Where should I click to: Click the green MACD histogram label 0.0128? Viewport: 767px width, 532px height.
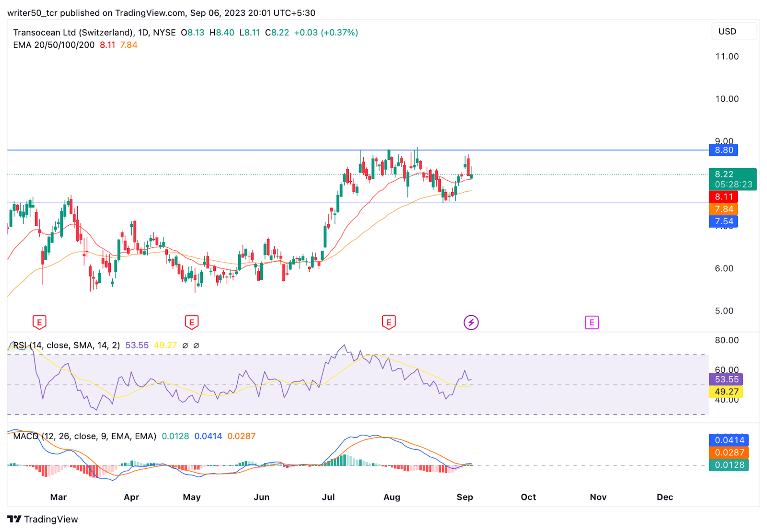(x=729, y=465)
